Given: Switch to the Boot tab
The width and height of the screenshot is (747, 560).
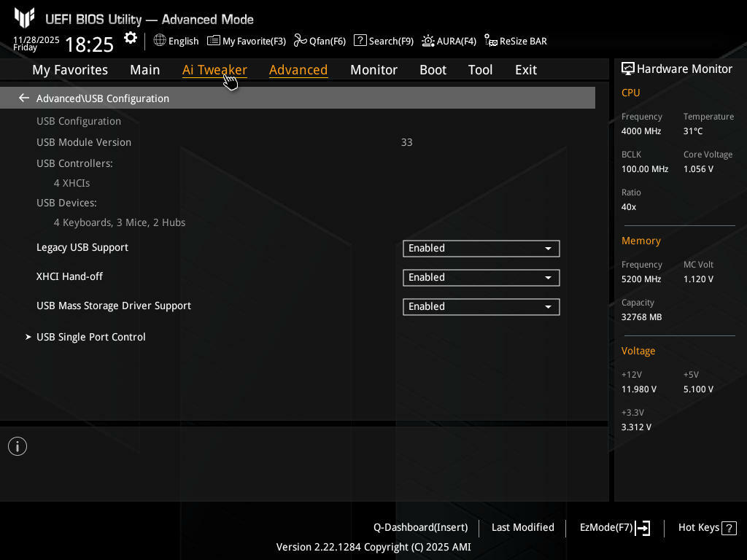Looking at the screenshot, I should tap(433, 70).
